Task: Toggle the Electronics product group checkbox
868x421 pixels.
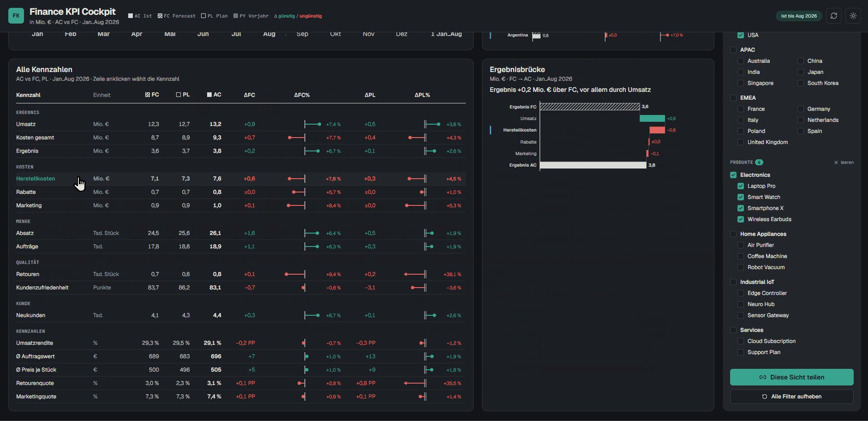Action: tap(733, 175)
